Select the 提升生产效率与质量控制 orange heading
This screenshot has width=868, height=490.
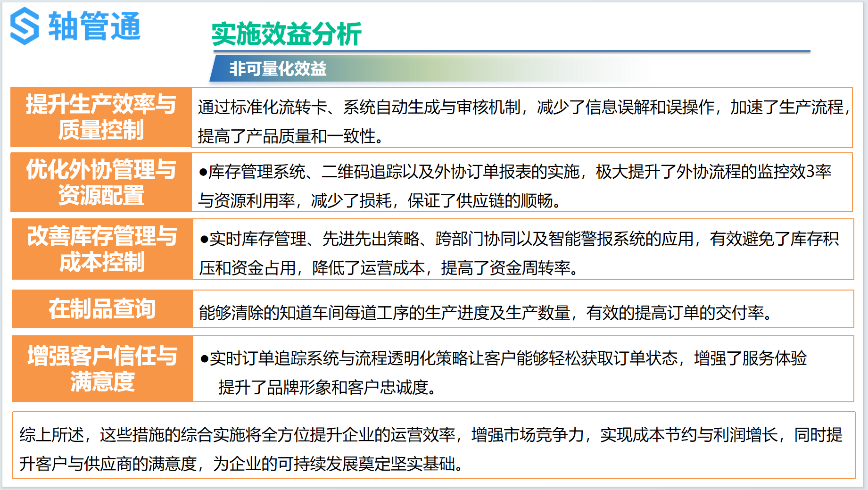101,117
